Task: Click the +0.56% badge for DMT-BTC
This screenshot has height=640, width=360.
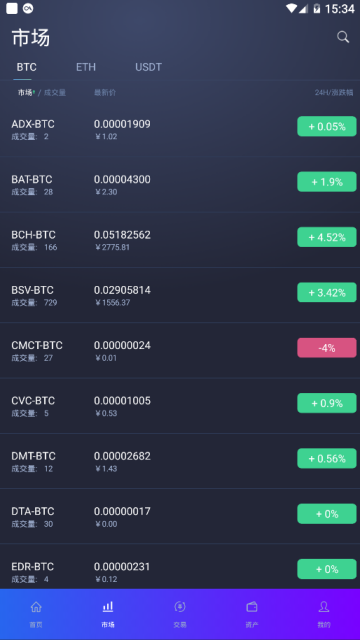Action: pyautogui.click(x=327, y=458)
